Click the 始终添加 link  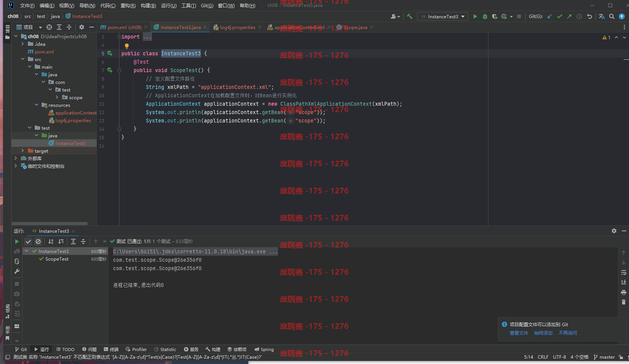(x=543, y=333)
